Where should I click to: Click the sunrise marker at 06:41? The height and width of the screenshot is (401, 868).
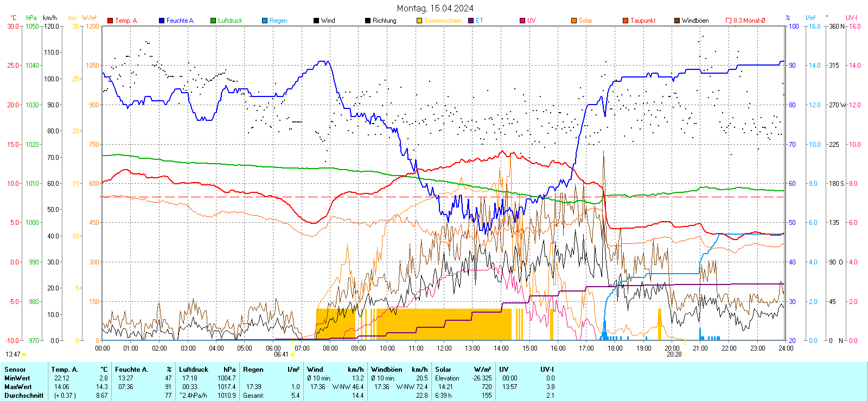pyautogui.click(x=292, y=354)
